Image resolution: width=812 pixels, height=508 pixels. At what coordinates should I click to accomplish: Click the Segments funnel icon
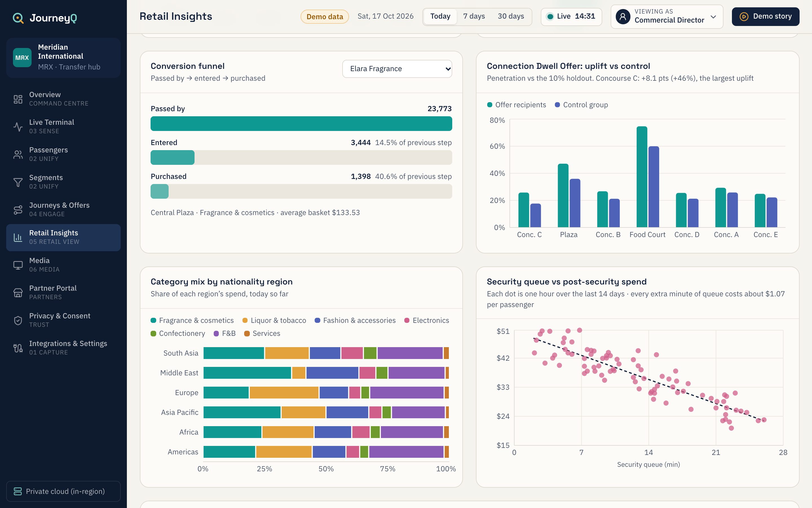(18, 182)
